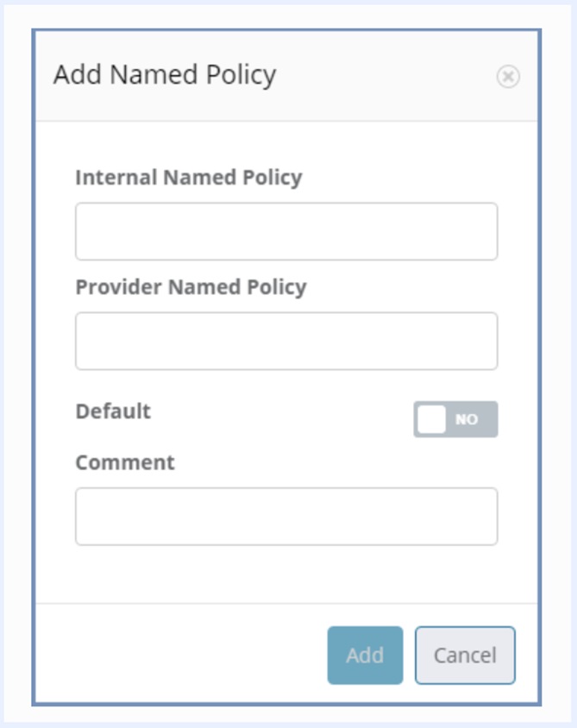
Task: Focus the Provider Named Policy input box
Action: click(286, 341)
